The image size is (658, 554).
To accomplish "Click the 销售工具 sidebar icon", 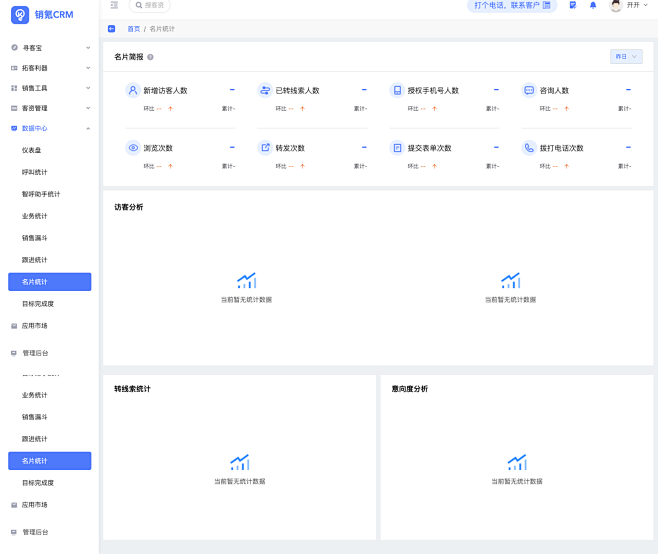I will (x=14, y=88).
